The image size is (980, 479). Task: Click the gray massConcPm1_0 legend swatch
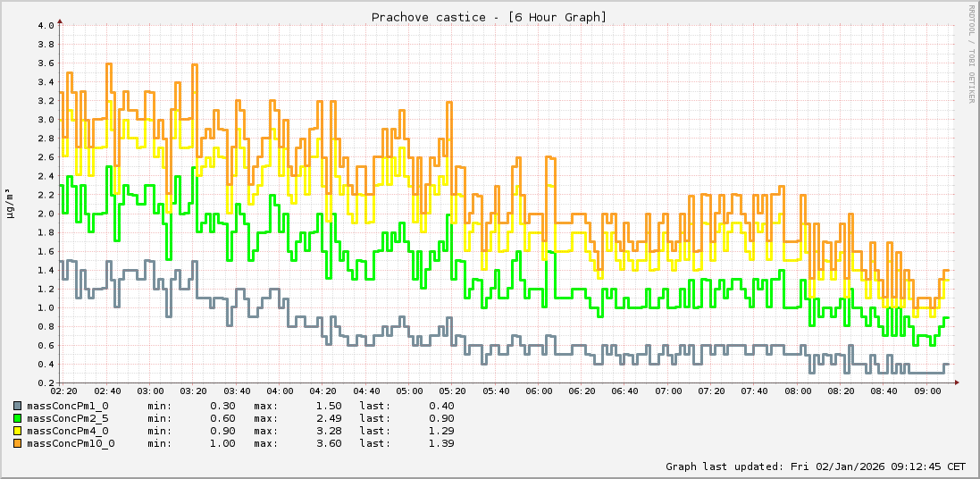pyautogui.click(x=17, y=406)
